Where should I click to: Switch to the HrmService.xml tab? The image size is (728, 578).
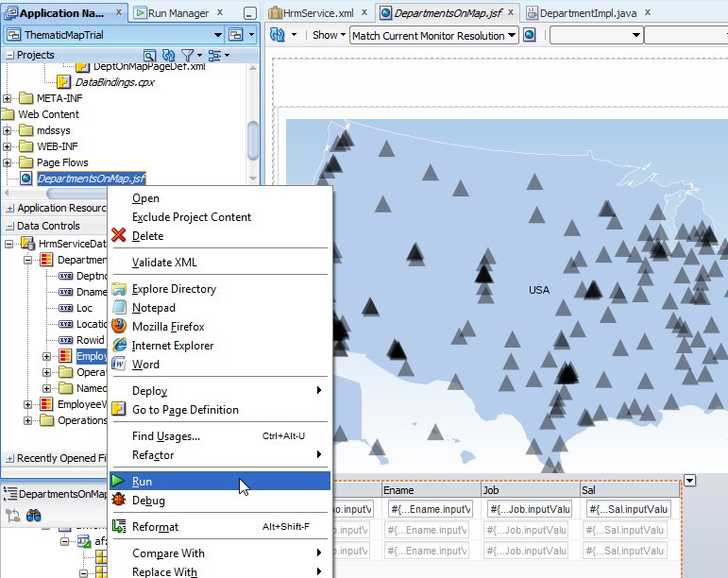coord(318,13)
